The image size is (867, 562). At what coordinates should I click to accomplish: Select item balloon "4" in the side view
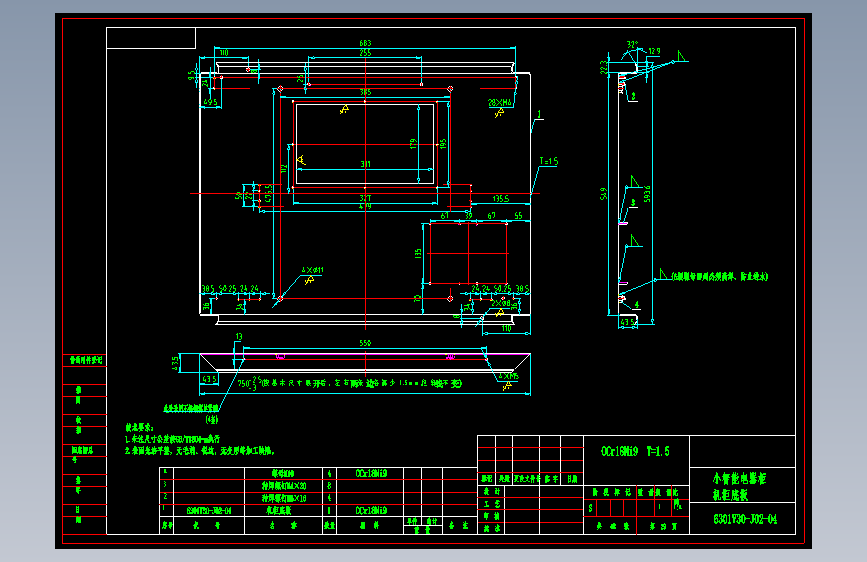point(637,305)
